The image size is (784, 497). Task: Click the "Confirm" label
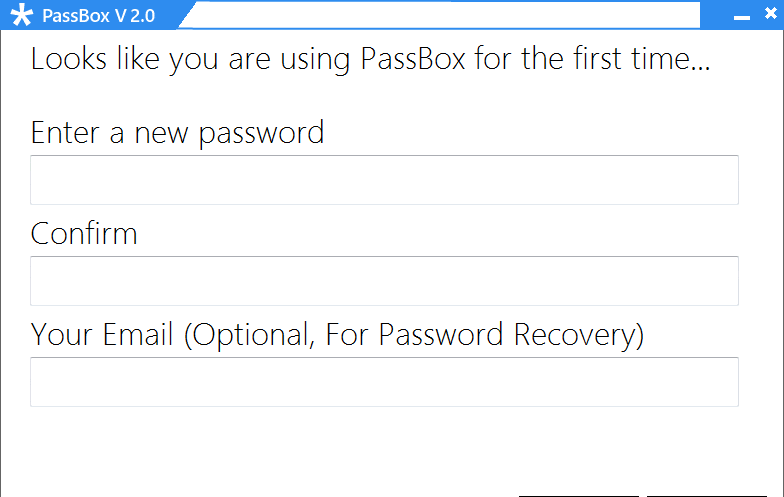84,234
